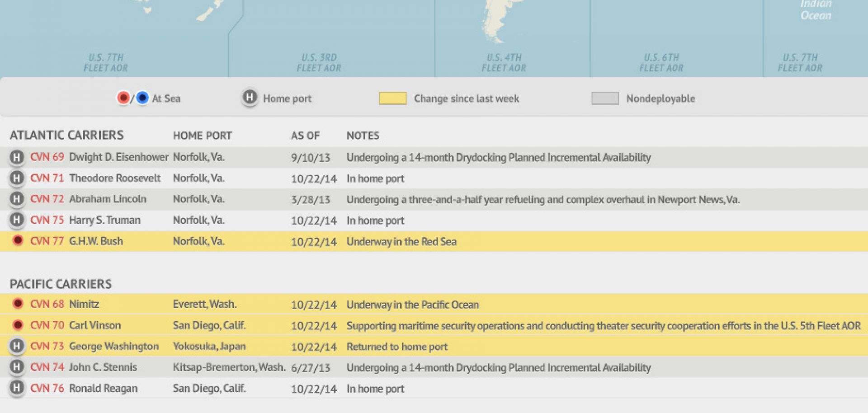Click the 6/27/13 date for John C. Stennis

[311, 368]
